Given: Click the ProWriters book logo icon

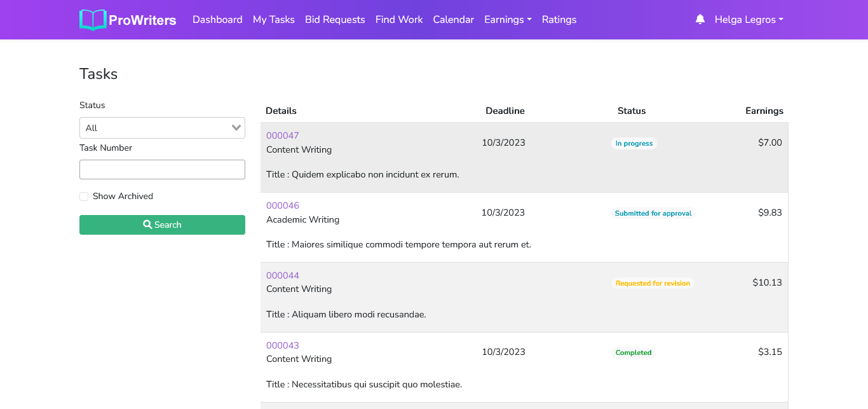Looking at the screenshot, I should click(x=93, y=20).
